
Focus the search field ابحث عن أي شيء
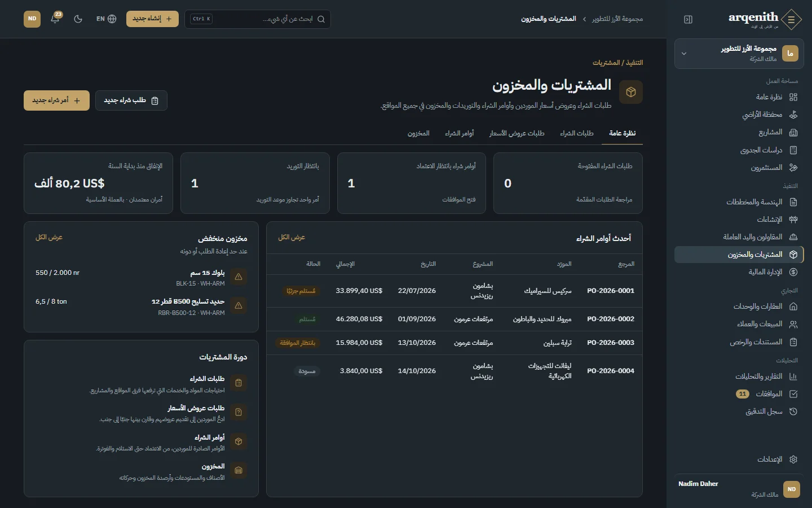point(258,19)
